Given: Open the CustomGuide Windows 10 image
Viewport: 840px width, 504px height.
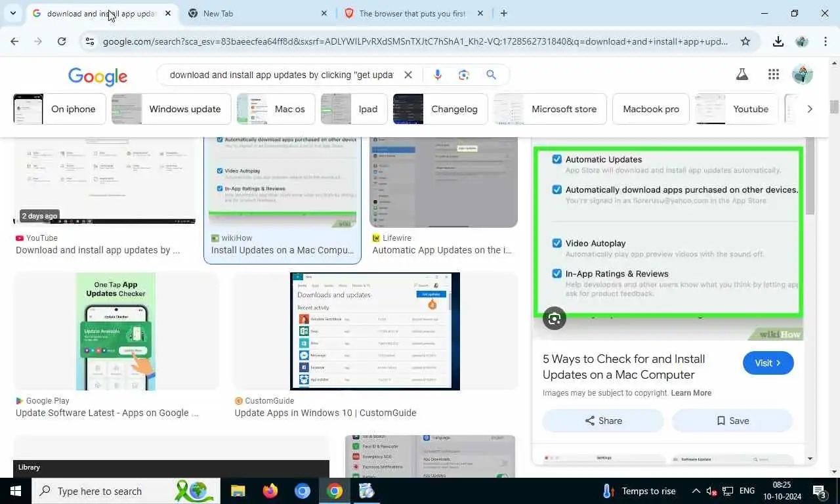Looking at the screenshot, I should [x=375, y=331].
